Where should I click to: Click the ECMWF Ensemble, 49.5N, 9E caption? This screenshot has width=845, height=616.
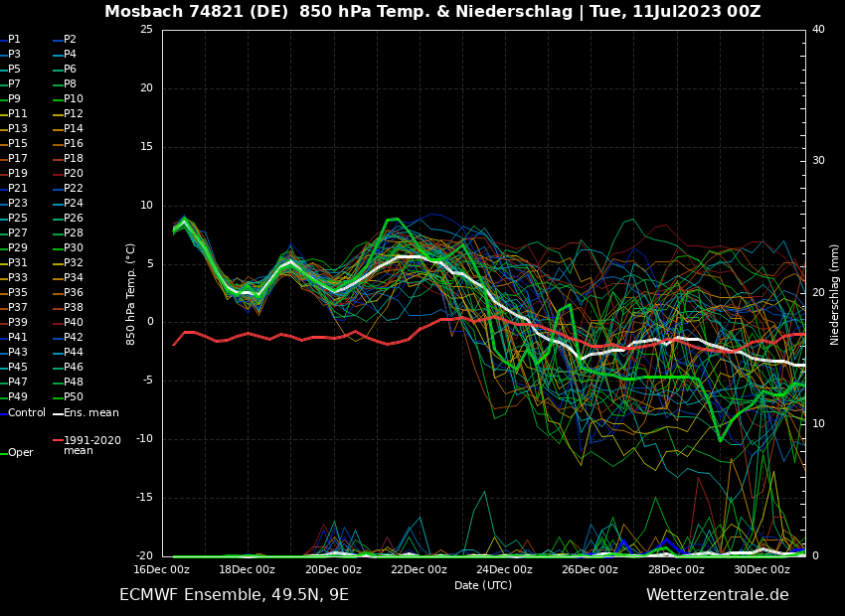(x=234, y=595)
